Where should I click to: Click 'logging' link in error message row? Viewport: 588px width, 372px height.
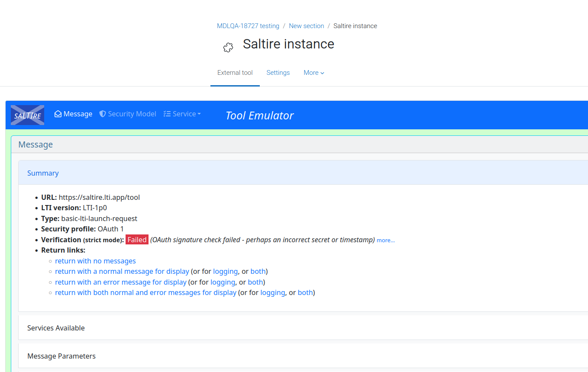coord(223,282)
